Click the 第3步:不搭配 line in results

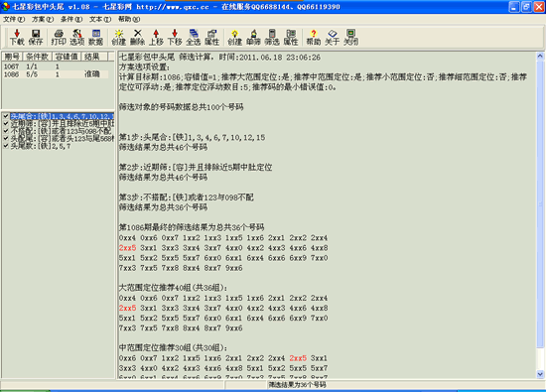(x=187, y=197)
